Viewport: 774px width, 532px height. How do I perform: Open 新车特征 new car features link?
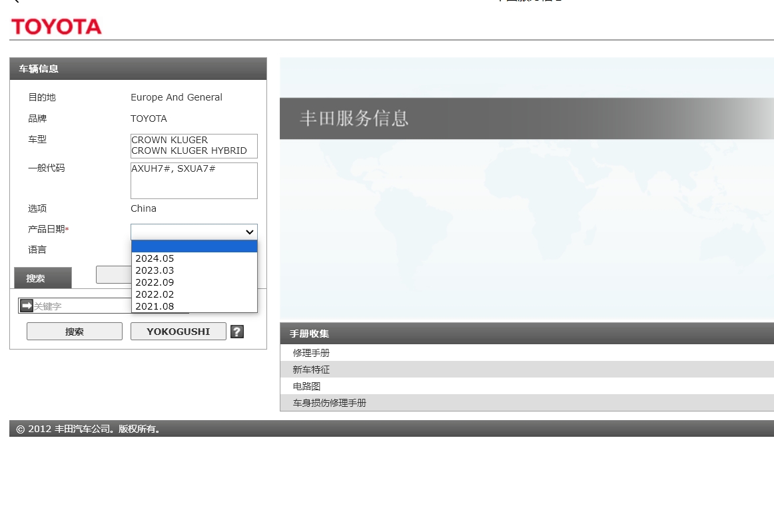pos(310,370)
